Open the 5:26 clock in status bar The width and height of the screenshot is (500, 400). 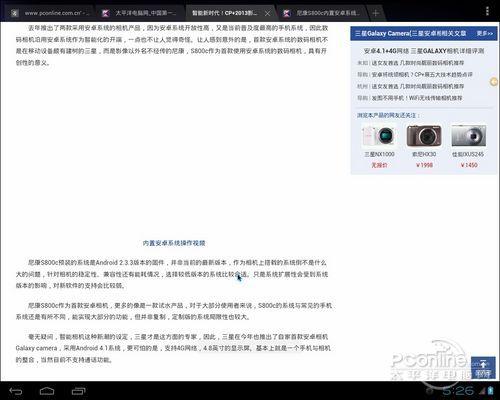click(x=458, y=391)
